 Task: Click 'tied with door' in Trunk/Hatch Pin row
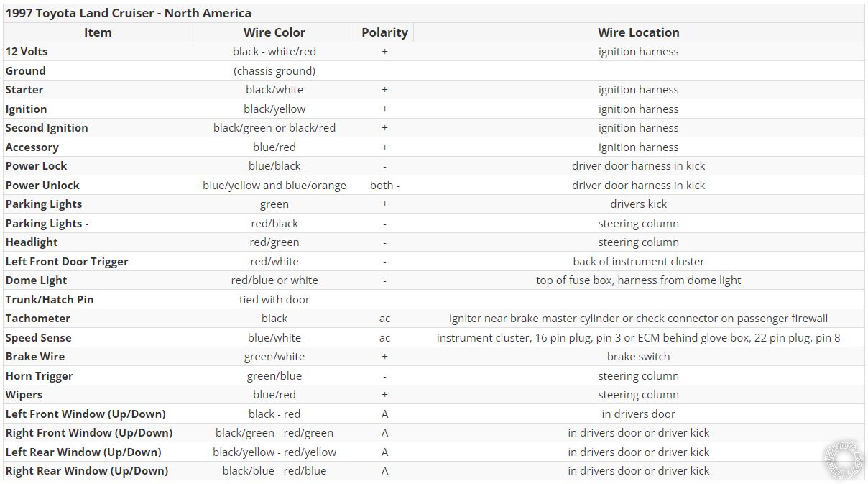coord(274,299)
